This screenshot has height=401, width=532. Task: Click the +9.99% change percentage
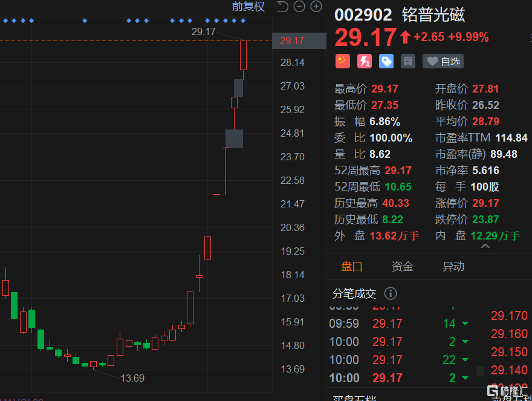pos(468,37)
